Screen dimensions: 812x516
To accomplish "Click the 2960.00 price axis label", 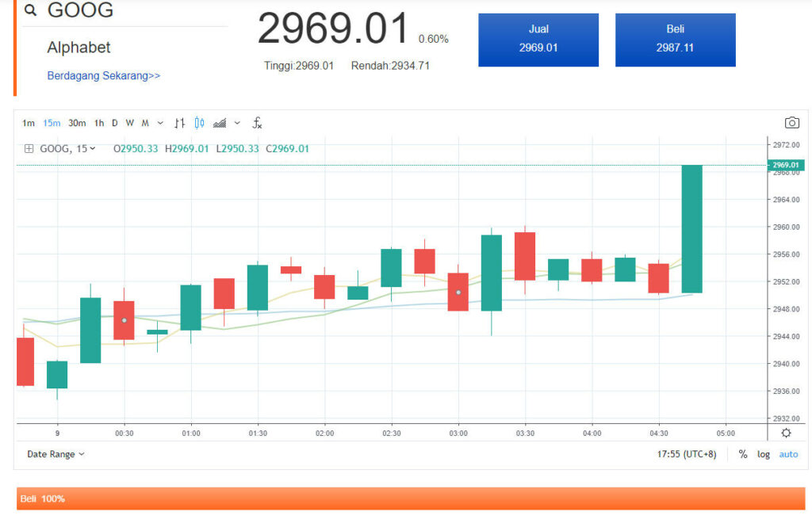I will [x=786, y=227].
